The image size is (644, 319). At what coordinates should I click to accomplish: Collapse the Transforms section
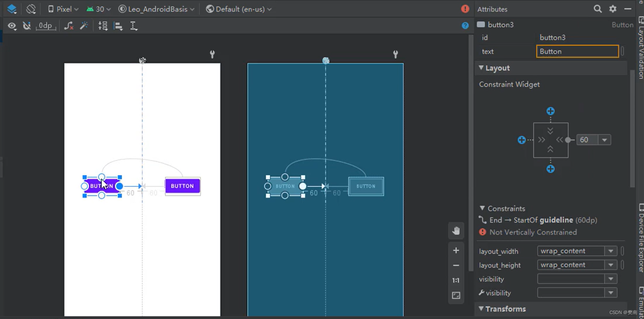point(481,309)
